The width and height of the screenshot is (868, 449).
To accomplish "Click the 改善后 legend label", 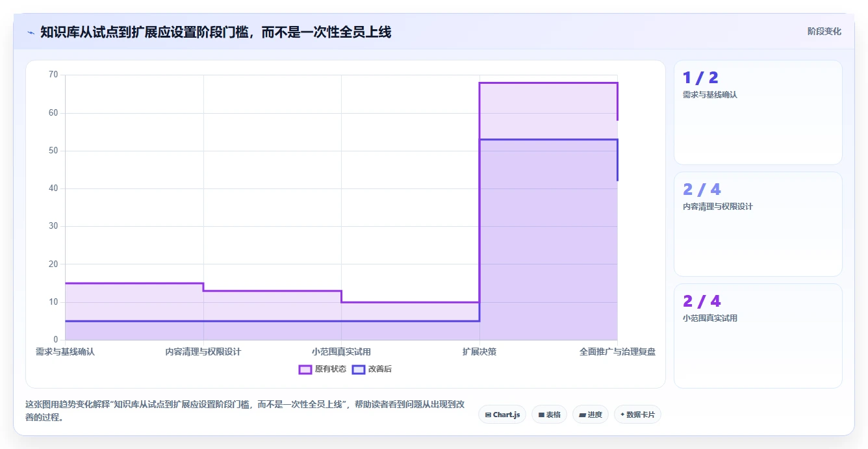I will click(x=380, y=369).
